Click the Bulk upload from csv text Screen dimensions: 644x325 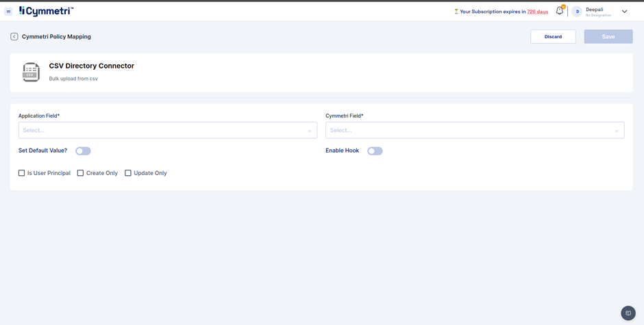73,79
